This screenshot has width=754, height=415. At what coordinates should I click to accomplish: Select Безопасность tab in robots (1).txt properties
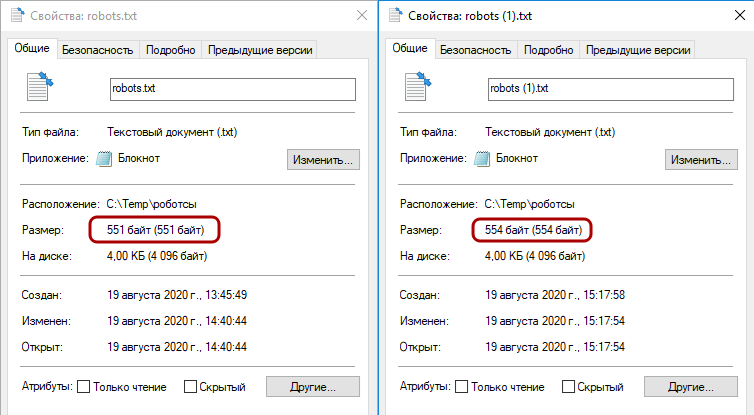[476, 49]
